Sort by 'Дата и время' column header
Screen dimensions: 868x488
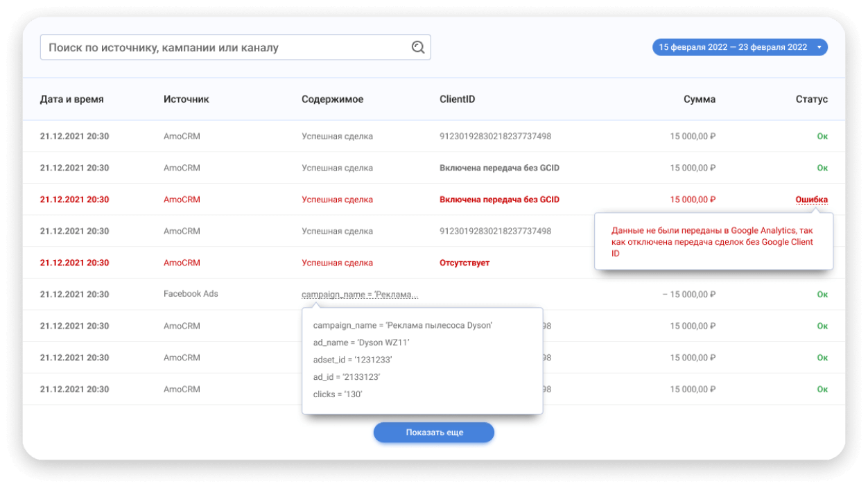click(x=72, y=99)
